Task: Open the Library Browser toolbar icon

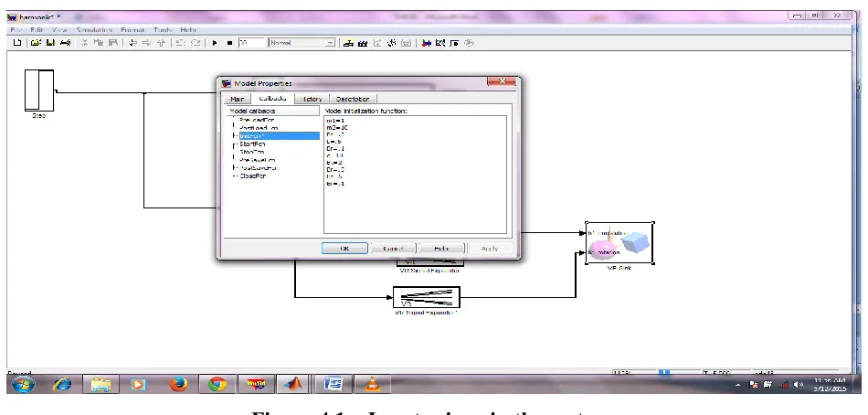Action: point(426,43)
